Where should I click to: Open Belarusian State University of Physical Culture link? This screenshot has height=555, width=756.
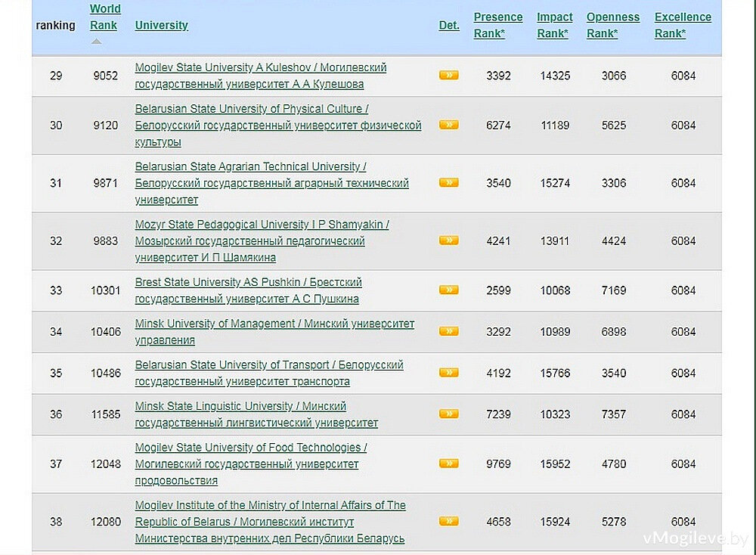(x=278, y=126)
